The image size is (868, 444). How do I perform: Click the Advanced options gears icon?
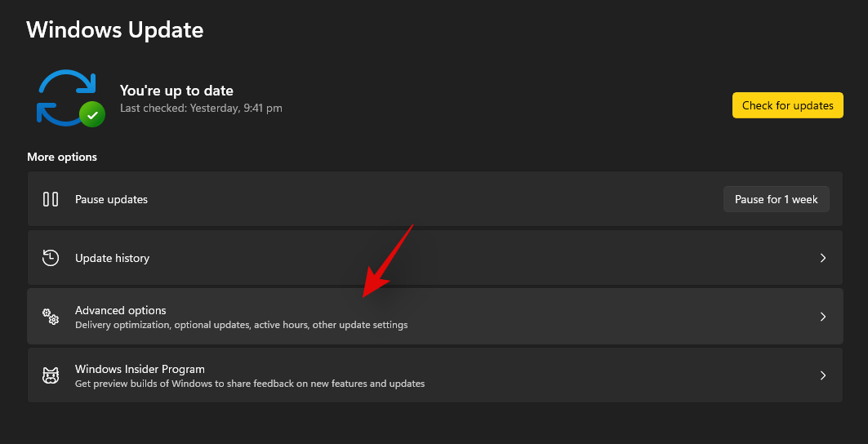(x=51, y=317)
